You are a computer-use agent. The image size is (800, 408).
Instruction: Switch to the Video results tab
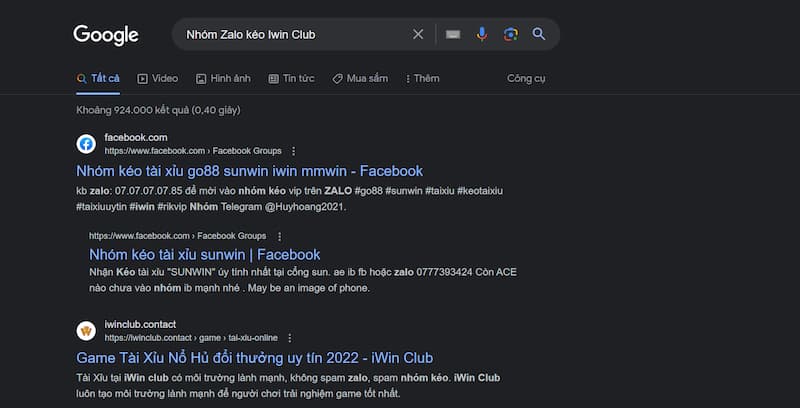[x=158, y=78]
